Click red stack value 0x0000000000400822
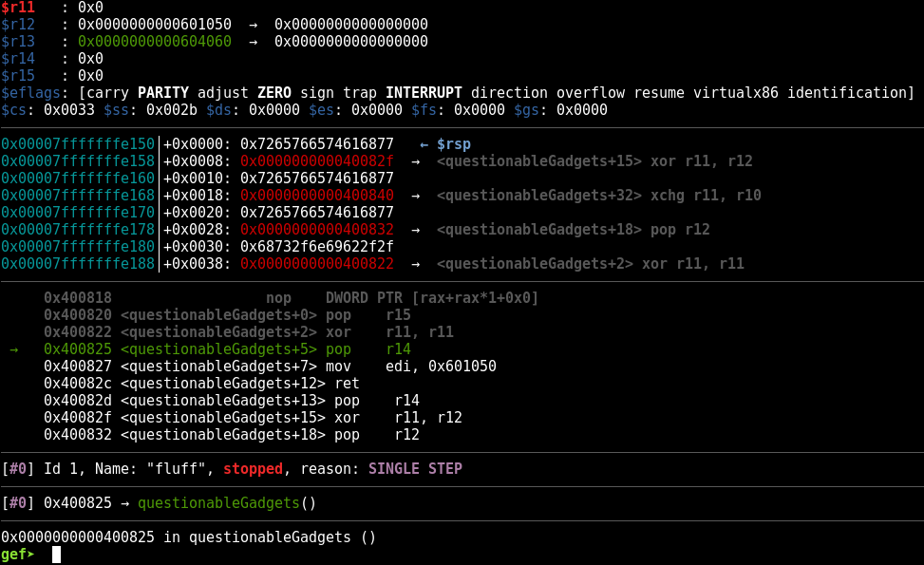The width and height of the screenshot is (924, 565). coord(317,263)
